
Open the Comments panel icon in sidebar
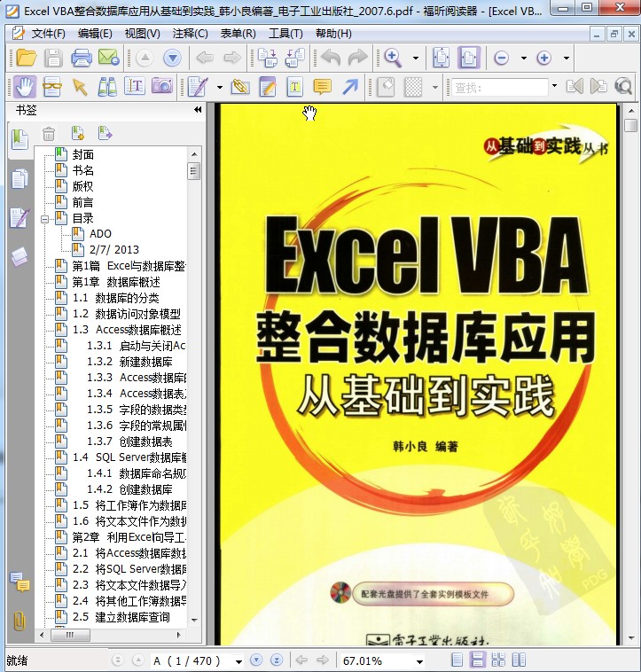[20, 582]
